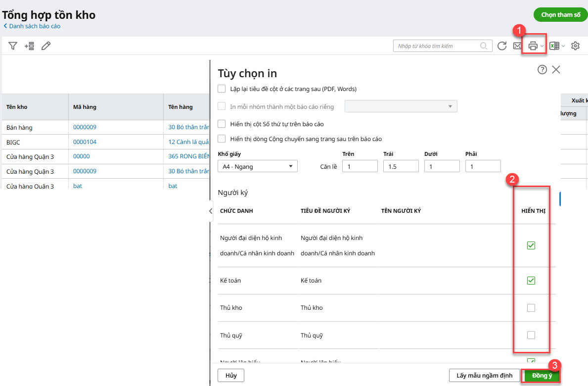Image resolution: width=588 pixels, height=386 pixels.
Task: Collapse the side panel chevron
Action: 211,211
